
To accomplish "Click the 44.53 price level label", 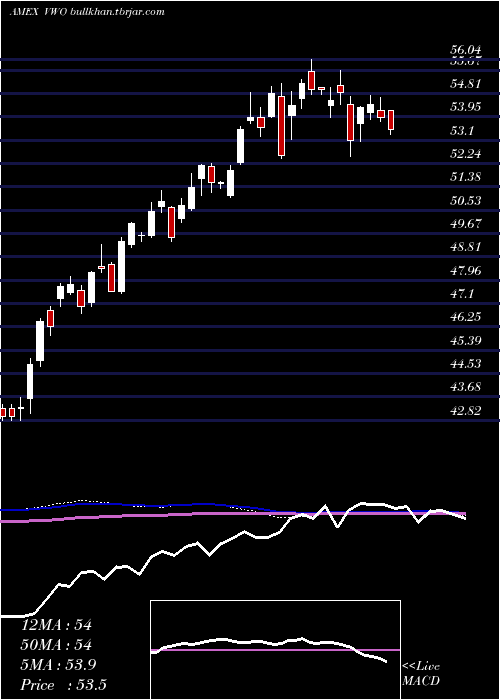I will click(x=466, y=363).
